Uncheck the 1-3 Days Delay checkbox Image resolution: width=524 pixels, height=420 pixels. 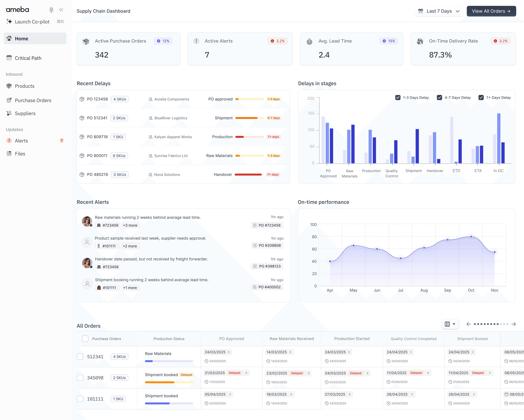tap(398, 97)
